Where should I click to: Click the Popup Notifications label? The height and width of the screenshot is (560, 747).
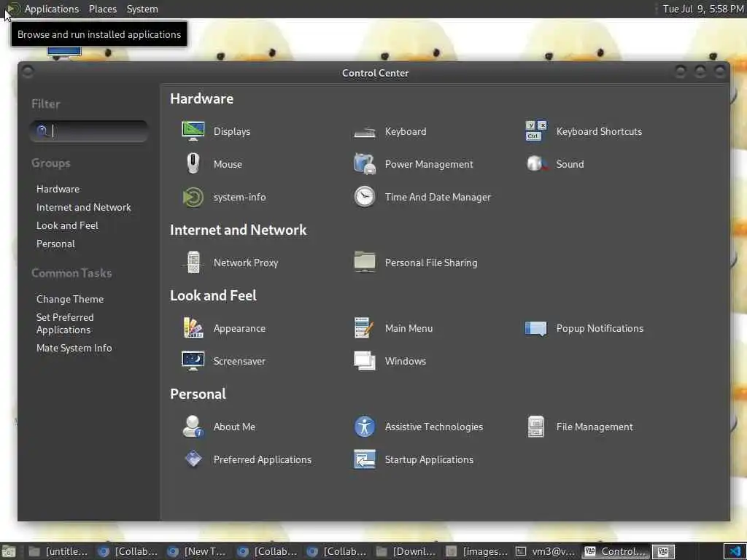coord(600,329)
